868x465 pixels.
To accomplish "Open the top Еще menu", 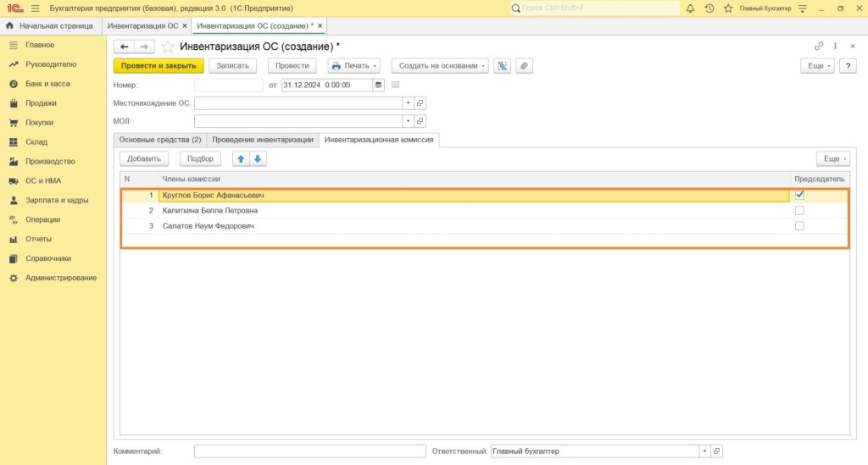I will (x=817, y=66).
